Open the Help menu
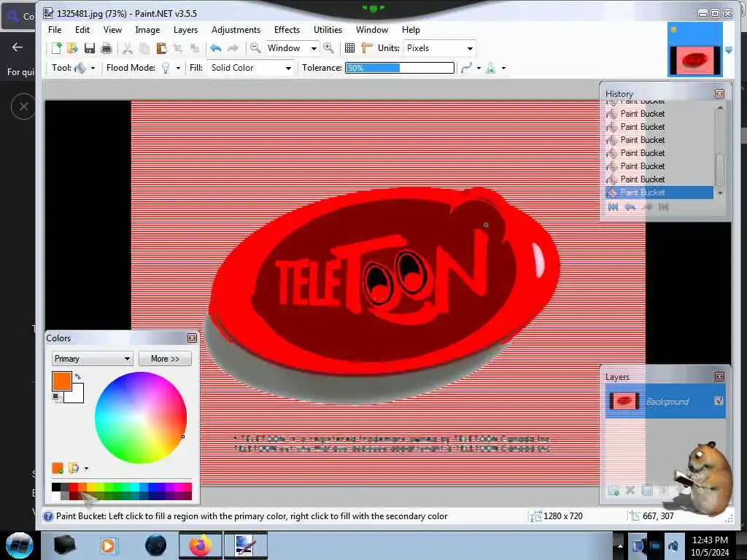The width and height of the screenshot is (747, 560). [411, 29]
